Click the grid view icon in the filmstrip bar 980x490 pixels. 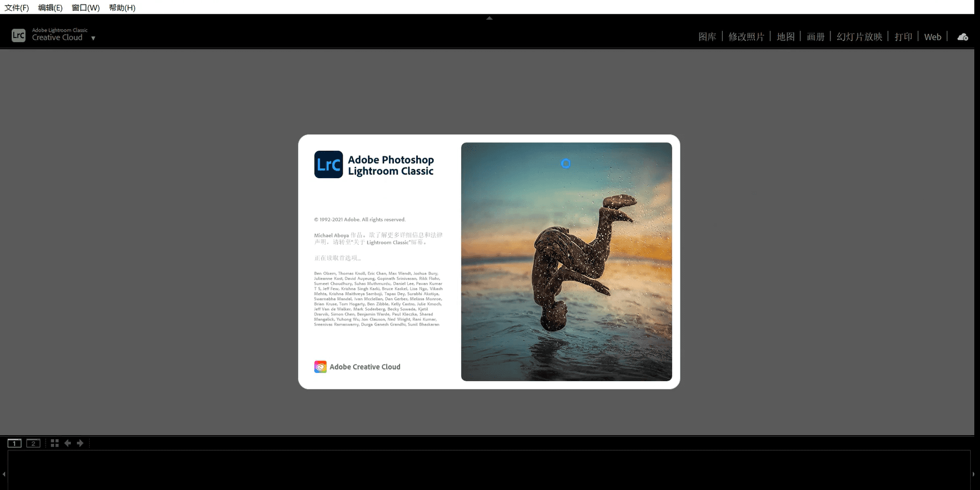coord(54,443)
